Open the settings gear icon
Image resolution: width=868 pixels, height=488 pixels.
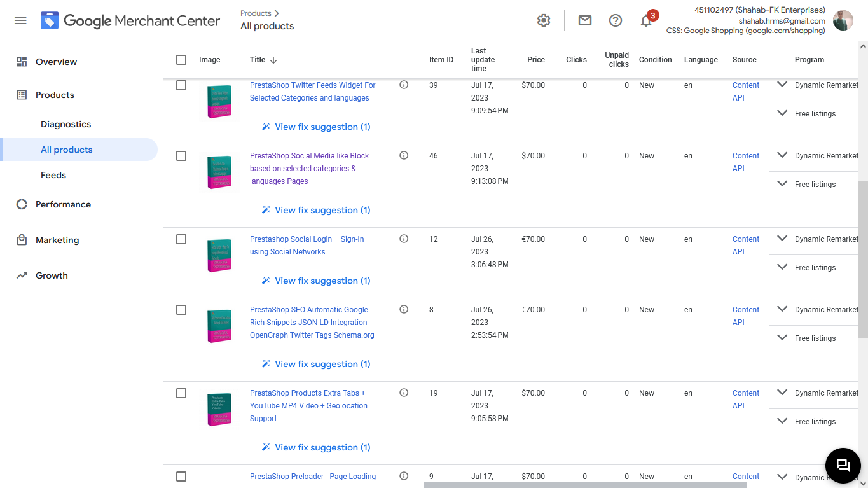pos(544,20)
